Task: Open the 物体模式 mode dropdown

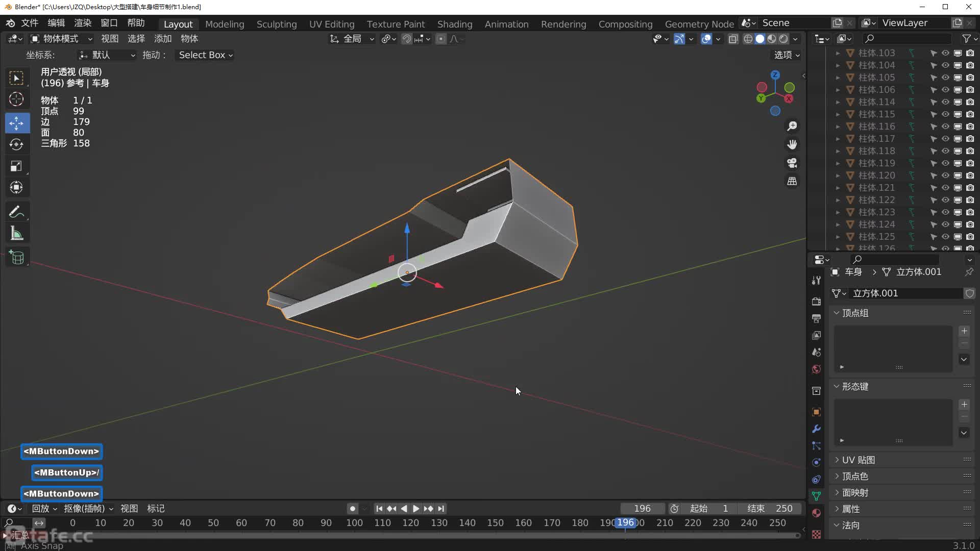Action: 61,39
